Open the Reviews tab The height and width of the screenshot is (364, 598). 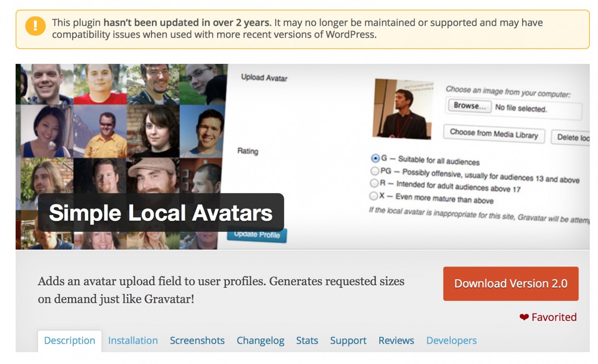tap(396, 340)
